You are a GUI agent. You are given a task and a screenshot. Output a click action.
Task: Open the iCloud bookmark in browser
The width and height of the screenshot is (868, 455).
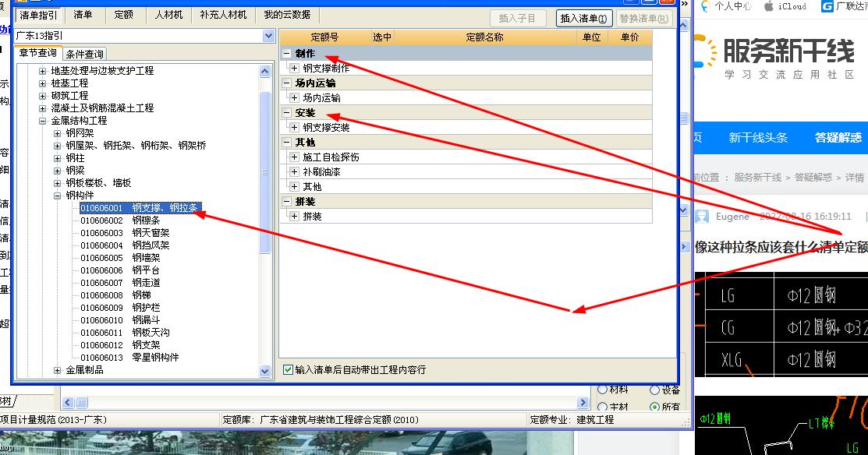[785, 7]
